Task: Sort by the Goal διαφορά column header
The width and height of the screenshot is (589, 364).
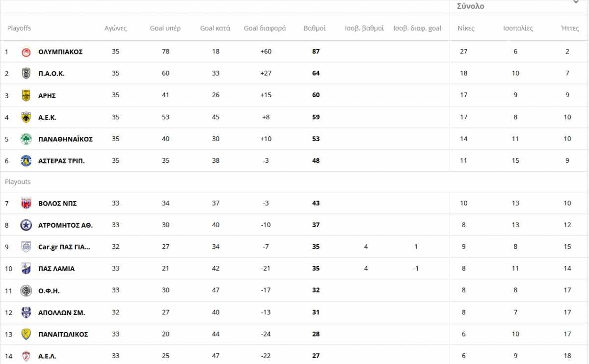Action: 265,28
